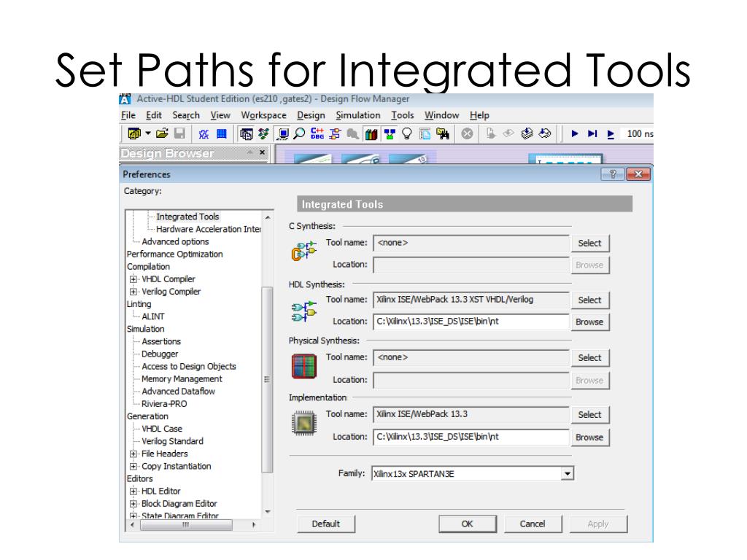Select Debugger in category tree
The width and height of the screenshot is (747, 560).
[x=160, y=354]
